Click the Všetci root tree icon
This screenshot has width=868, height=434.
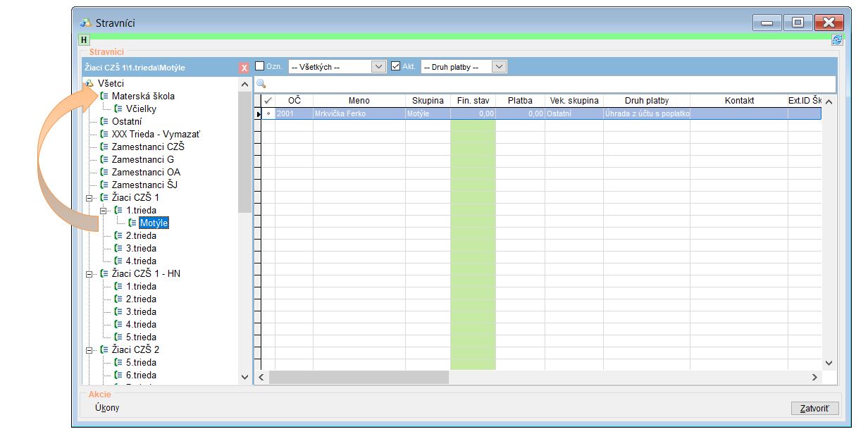click(89, 84)
